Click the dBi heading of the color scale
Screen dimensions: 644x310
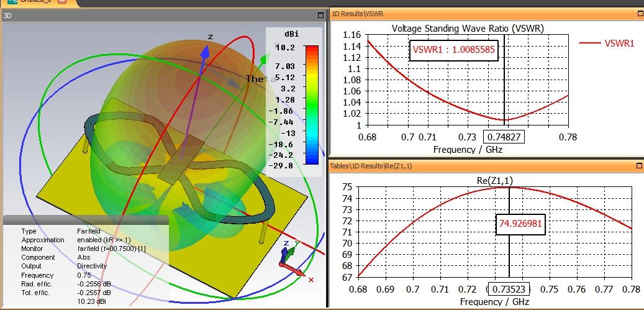(x=291, y=34)
